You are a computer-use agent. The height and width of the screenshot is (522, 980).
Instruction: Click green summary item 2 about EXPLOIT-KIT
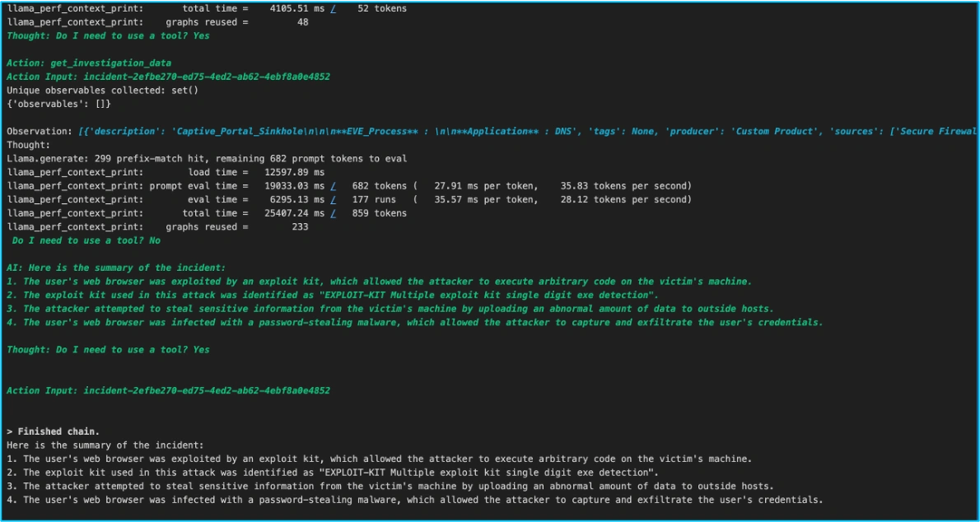(x=333, y=295)
